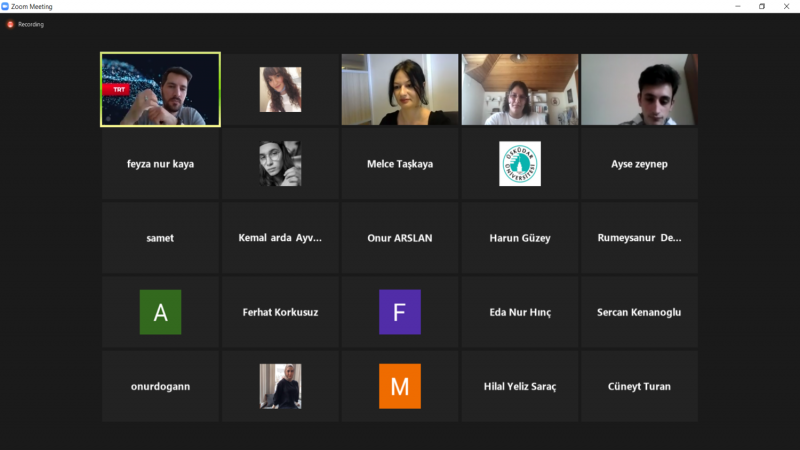Select the purple F avatar tile
800x450 pixels.
pos(400,312)
